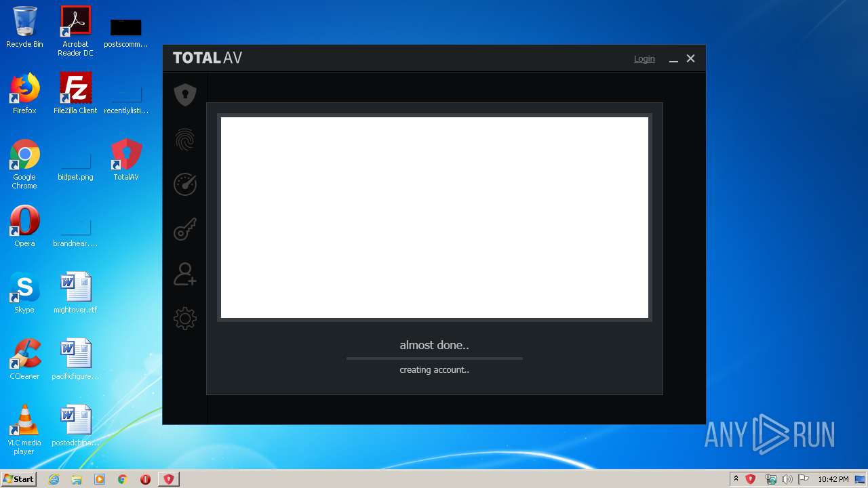Select Acrobat Reader DC desktop shortcut
The height and width of the screenshot is (488, 868).
point(75,31)
